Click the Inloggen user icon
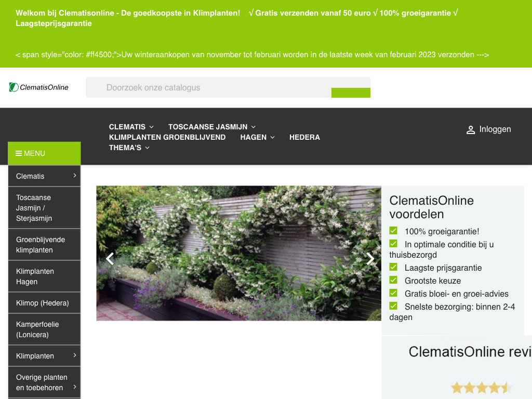 tap(471, 130)
